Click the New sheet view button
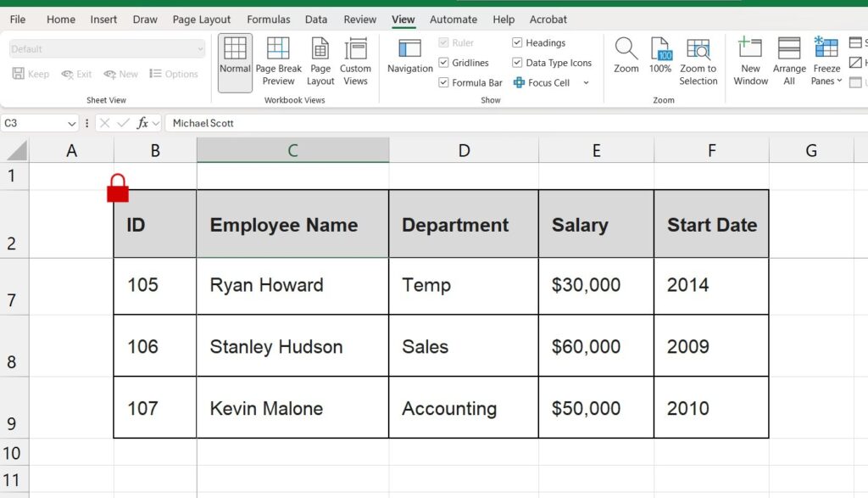The height and width of the screenshot is (498, 868). (120, 74)
